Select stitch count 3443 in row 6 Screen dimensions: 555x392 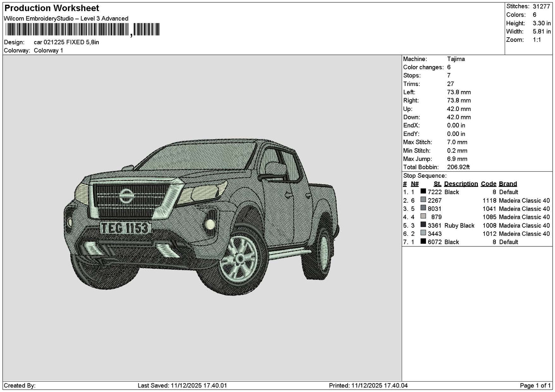(x=435, y=234)
